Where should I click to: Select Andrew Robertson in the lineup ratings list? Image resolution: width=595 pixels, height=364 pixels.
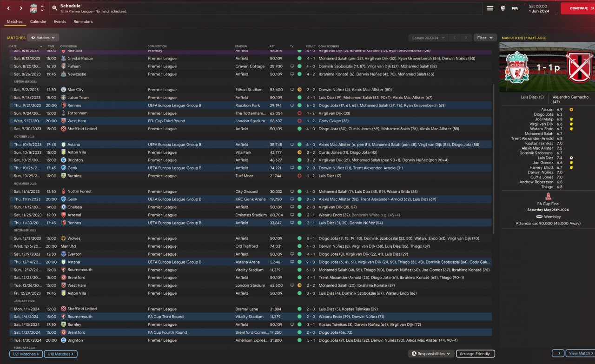click(537, 182)
